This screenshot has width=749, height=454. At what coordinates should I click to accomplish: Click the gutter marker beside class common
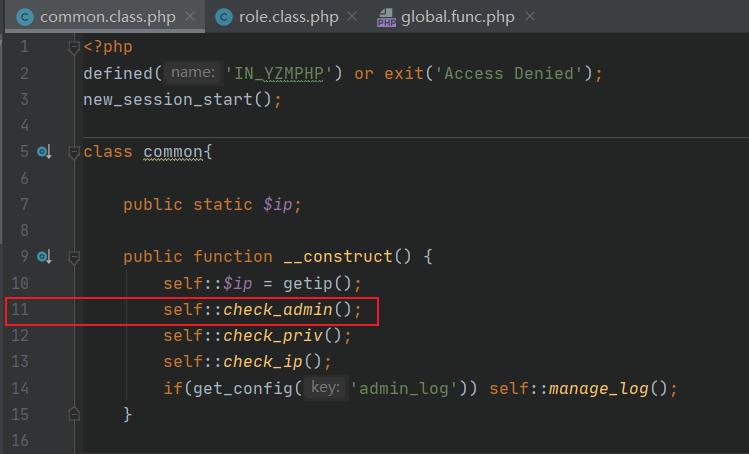[x=43, y=152]
